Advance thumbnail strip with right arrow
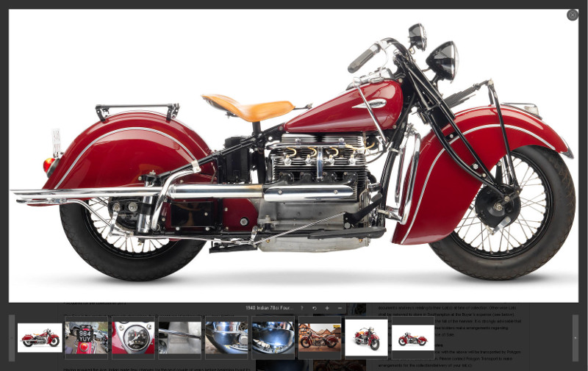Screen dimensions: 588x371 [576, 338]
